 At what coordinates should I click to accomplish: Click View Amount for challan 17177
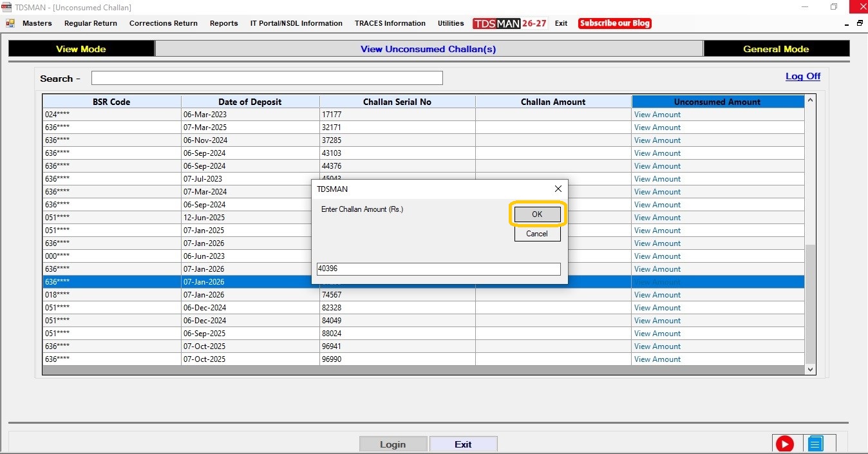click(657, 115)
